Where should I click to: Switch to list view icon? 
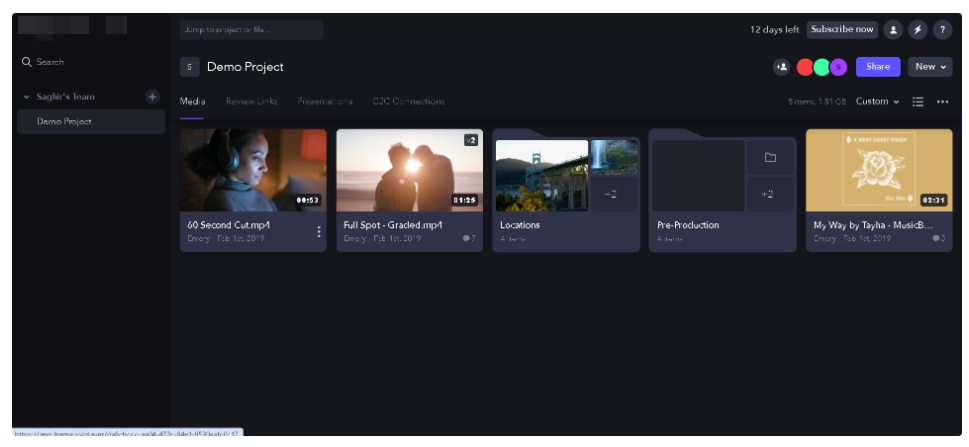pyautogui.click(x=918, y=102)
